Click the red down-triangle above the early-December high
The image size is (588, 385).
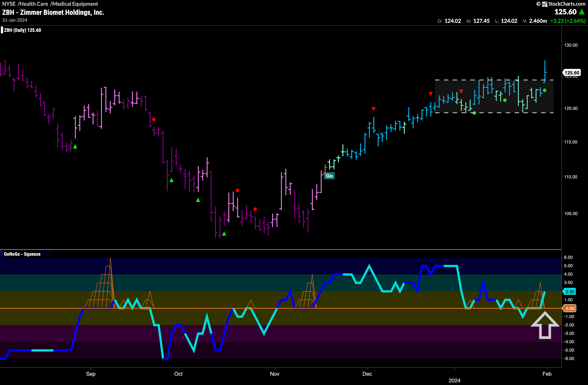(374, 109)
